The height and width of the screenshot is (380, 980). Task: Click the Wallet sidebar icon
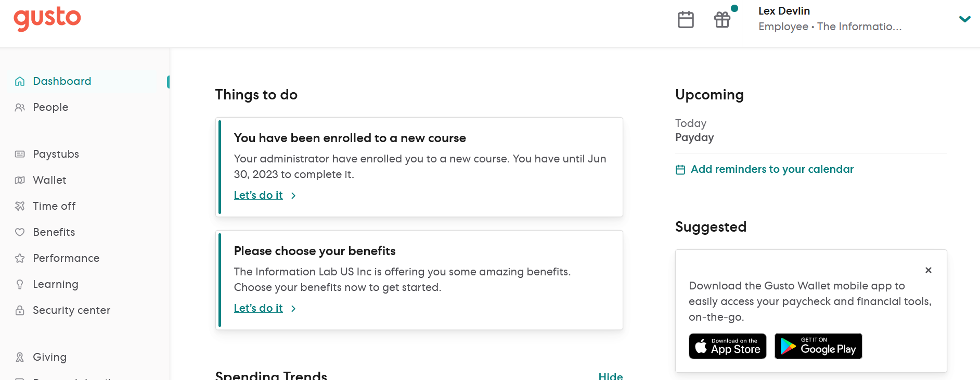pos(20,180)
